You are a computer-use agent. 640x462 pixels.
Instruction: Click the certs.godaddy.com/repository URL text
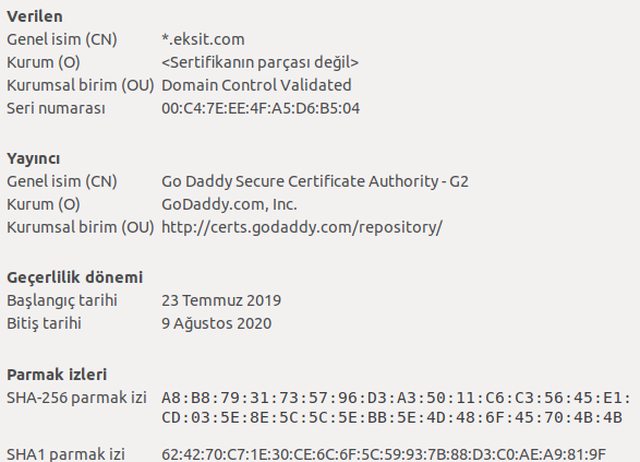click(x=302, y=227)
